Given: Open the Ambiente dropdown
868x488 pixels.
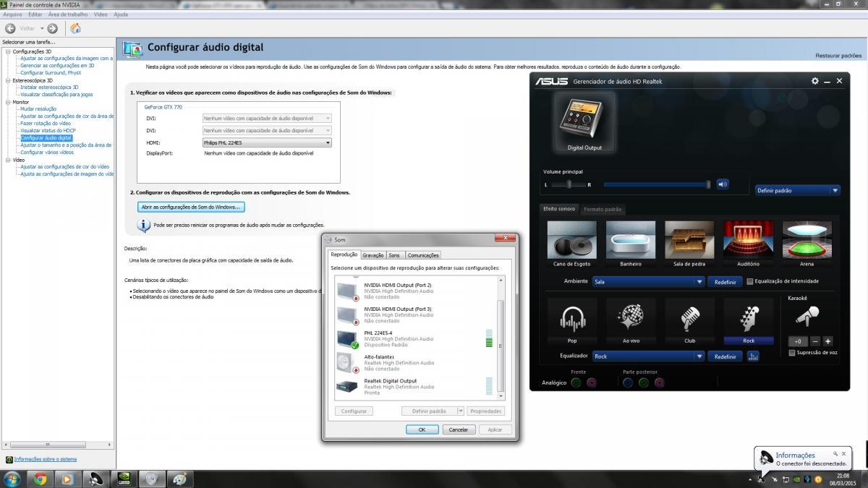Looking at the screenshot, I should click(648, 281).
